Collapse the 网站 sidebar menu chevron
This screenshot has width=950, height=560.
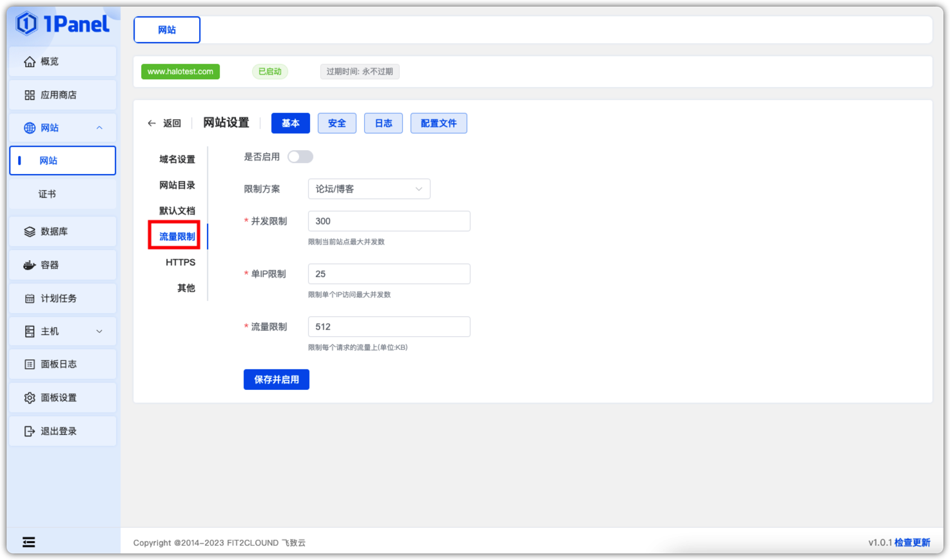[99, 128]
